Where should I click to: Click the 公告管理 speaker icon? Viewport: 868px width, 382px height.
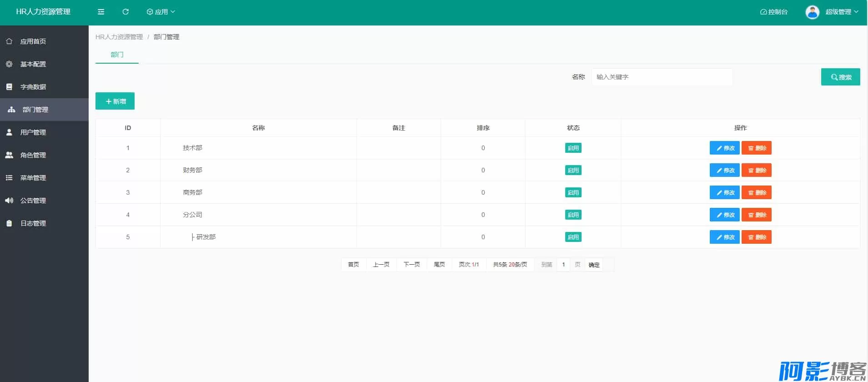click(x=9, y=201)
